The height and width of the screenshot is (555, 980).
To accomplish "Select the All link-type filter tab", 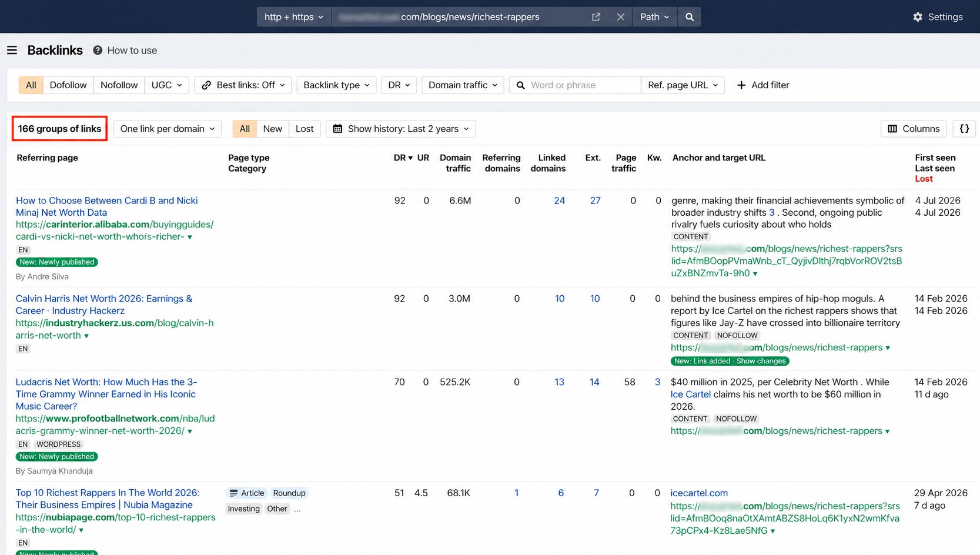I will tap(31, 85).
